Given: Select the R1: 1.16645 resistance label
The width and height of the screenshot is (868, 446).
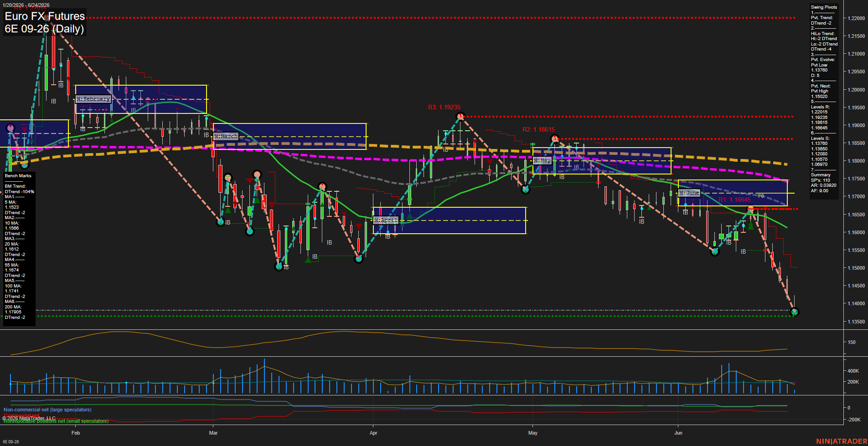Looking at the screenshot, I should [x=734, y=200].
